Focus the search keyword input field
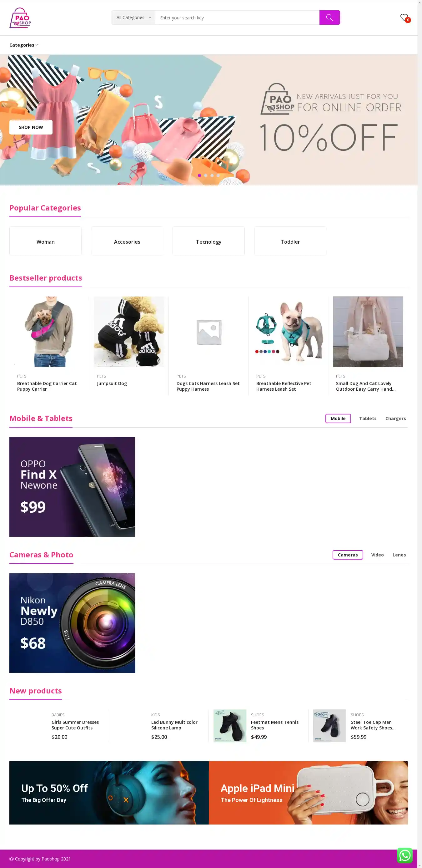Image resolution: width=422 pixels, height=868 pixels. click(x=237, y=18)
